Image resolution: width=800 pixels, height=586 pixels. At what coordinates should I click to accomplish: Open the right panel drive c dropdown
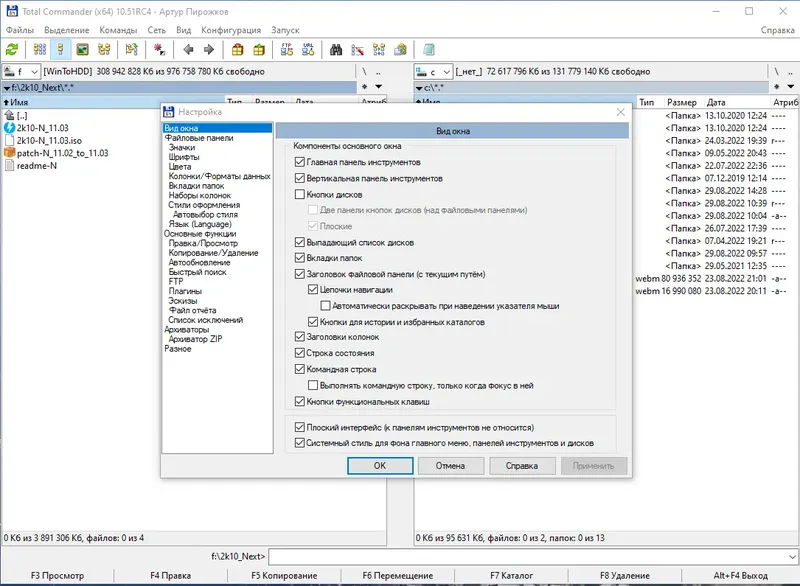click(x=433, y=71)
